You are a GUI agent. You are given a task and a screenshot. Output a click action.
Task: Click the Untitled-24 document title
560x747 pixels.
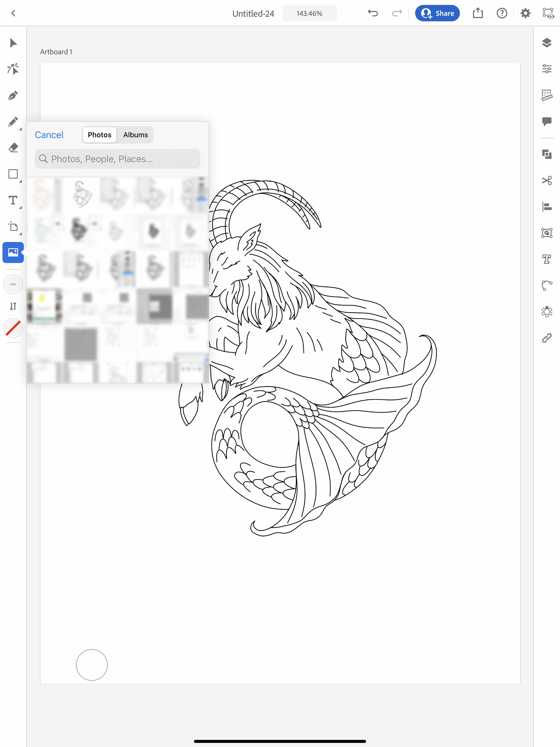pyautogui.click(x=253, y=13)
